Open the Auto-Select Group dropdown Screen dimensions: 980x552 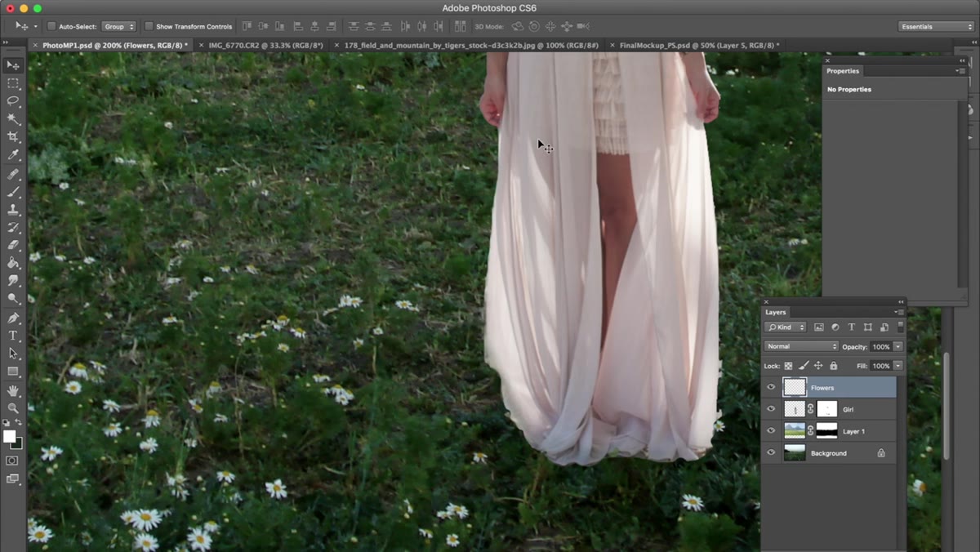pyautogui.click(x=118, y=26)
